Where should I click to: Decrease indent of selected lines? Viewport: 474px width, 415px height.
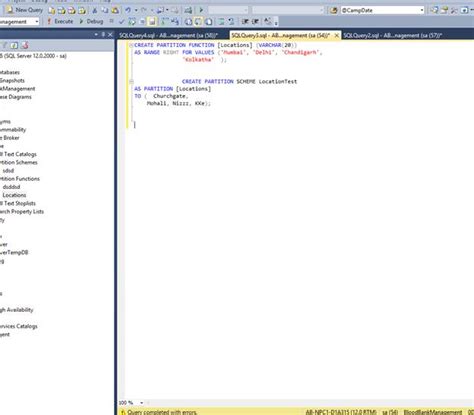point(245,22)
